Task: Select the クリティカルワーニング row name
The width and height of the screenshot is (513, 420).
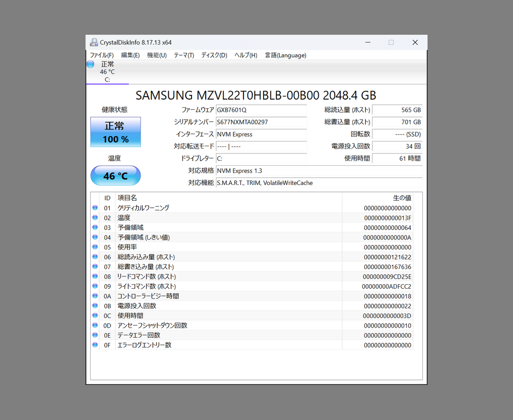Action: pos(143,208)
